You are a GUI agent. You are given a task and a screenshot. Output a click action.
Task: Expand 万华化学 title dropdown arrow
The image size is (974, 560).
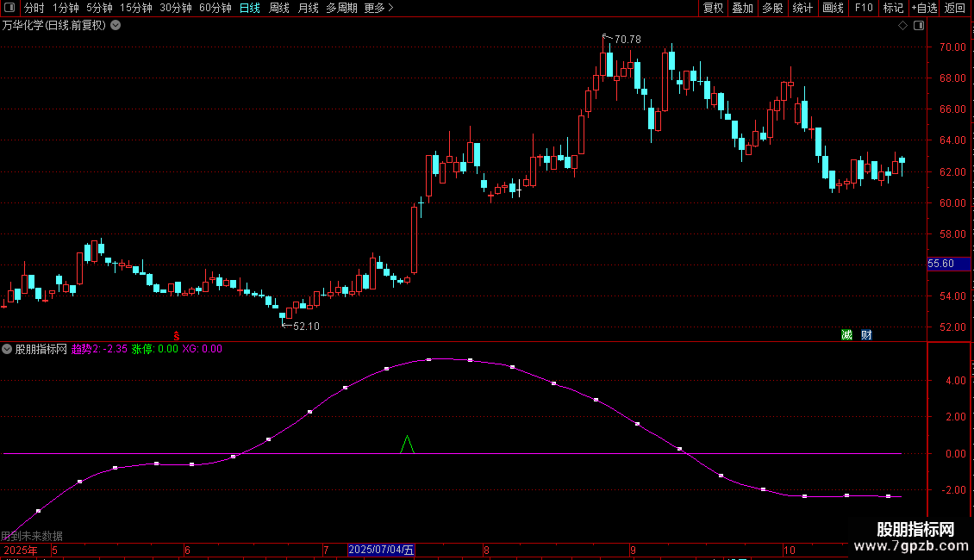[x=116, y=26]
